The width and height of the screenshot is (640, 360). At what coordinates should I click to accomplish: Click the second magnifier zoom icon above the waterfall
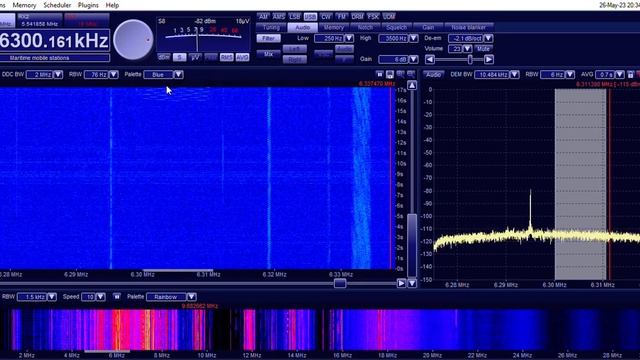tap(411, 74)
